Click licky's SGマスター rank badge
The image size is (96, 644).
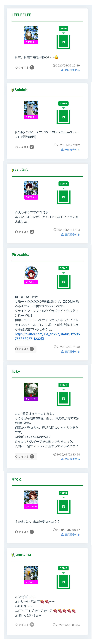31,399
